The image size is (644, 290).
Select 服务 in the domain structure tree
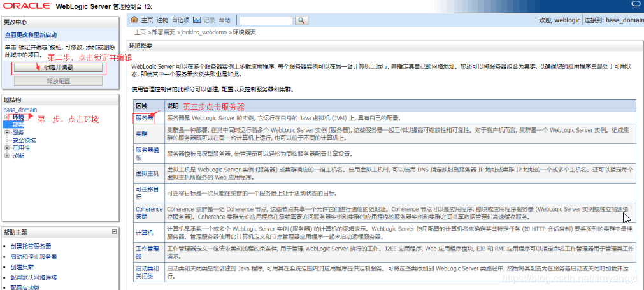pyautogui.click(x=18, y=133)
